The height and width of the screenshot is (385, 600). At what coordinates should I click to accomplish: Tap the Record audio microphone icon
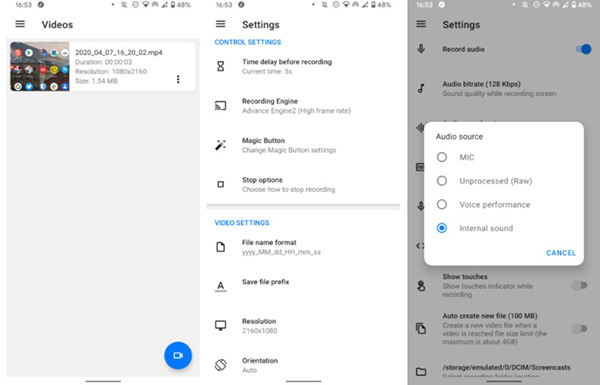tap(421, 49)
